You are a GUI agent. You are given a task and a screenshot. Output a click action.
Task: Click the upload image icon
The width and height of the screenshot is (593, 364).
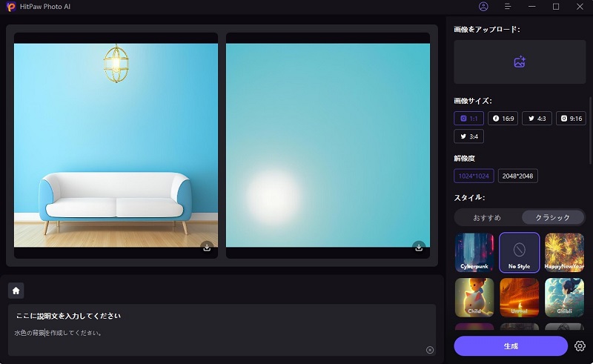[x=520, y=62]
